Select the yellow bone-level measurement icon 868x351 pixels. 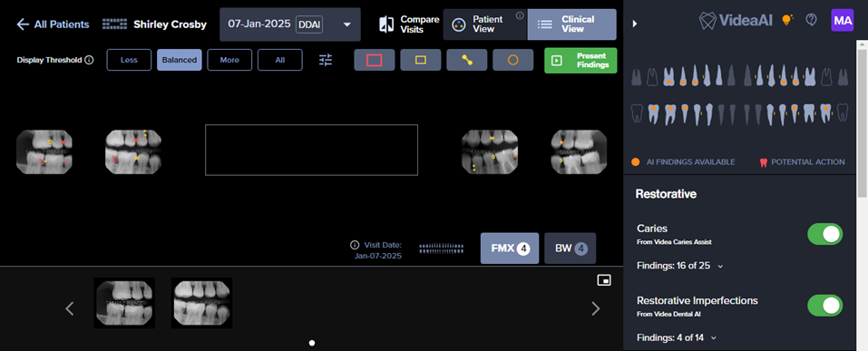[467, 60]
